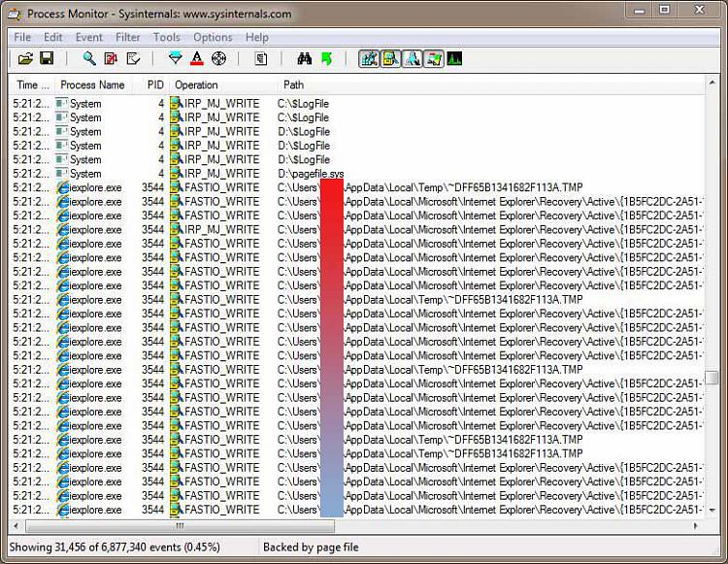Open the File menu

22,37
